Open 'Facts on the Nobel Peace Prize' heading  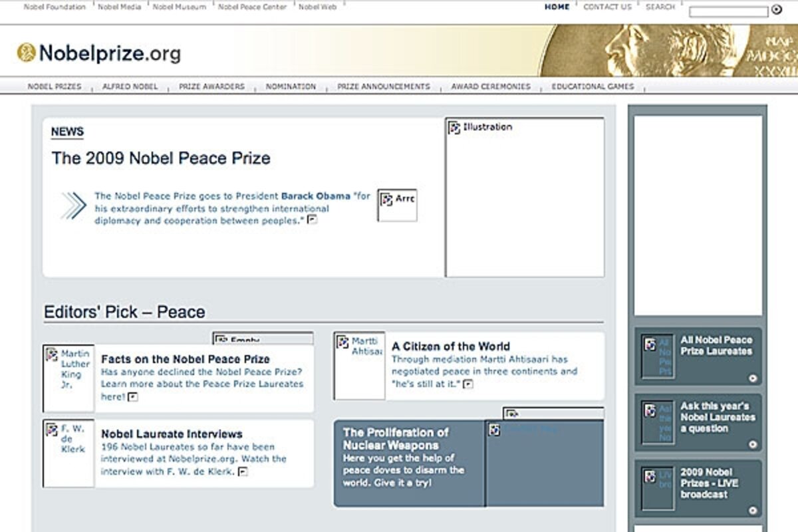click(186, 359)
